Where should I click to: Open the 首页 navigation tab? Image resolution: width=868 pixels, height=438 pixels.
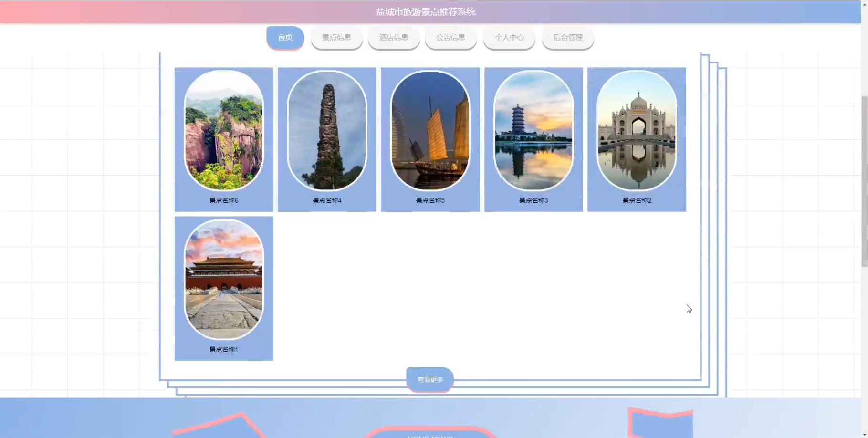[285, 38]
